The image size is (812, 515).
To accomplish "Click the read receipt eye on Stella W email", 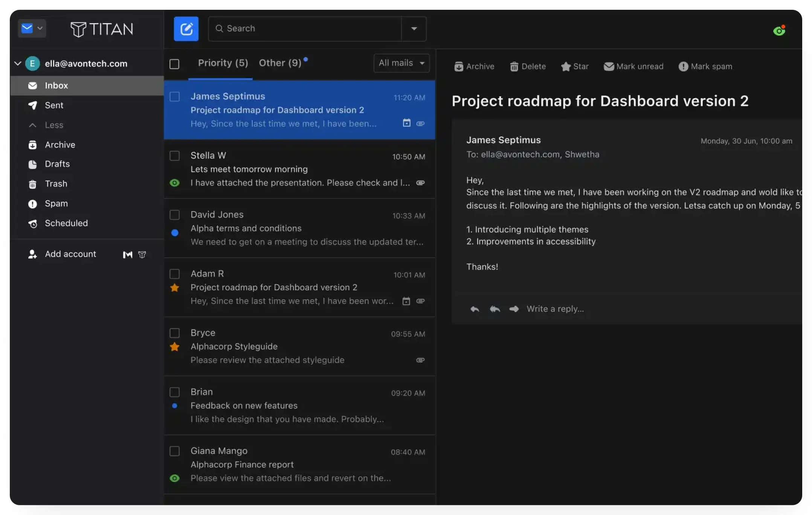I will pyautogui.click(x=174, y=183).
